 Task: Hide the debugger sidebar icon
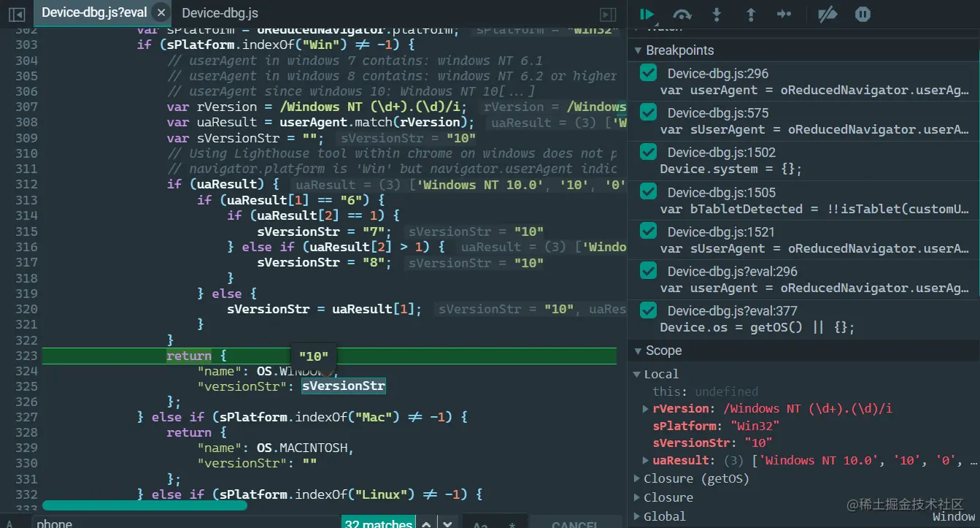pos(607,14)
